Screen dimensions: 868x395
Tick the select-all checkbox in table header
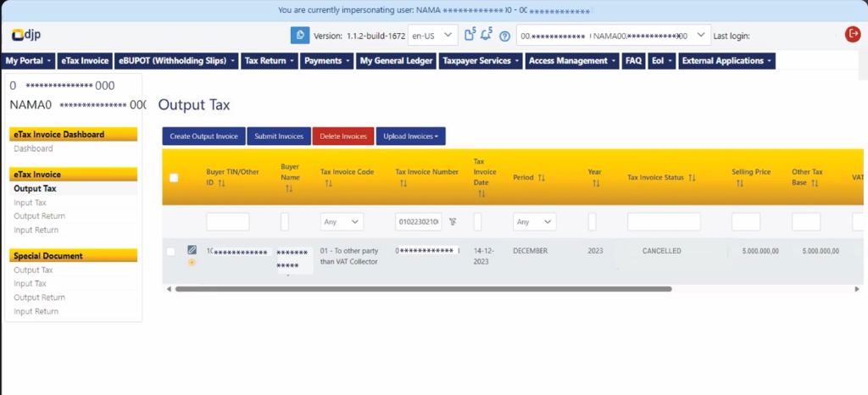(x=174, y=178)
